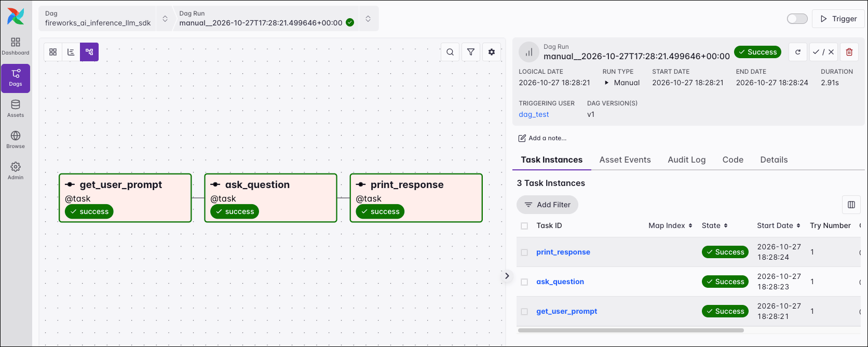
Task: Open the column visibility icon in task table
Action: [x=851, y=205]
